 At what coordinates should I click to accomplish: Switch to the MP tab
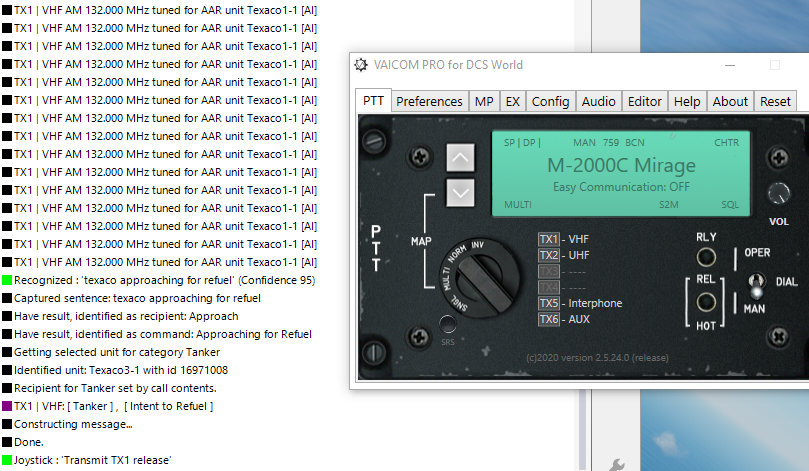point(484,102)
